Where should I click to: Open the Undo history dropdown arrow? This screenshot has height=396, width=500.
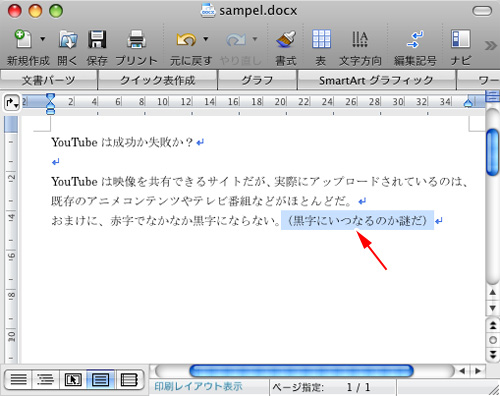206,39
